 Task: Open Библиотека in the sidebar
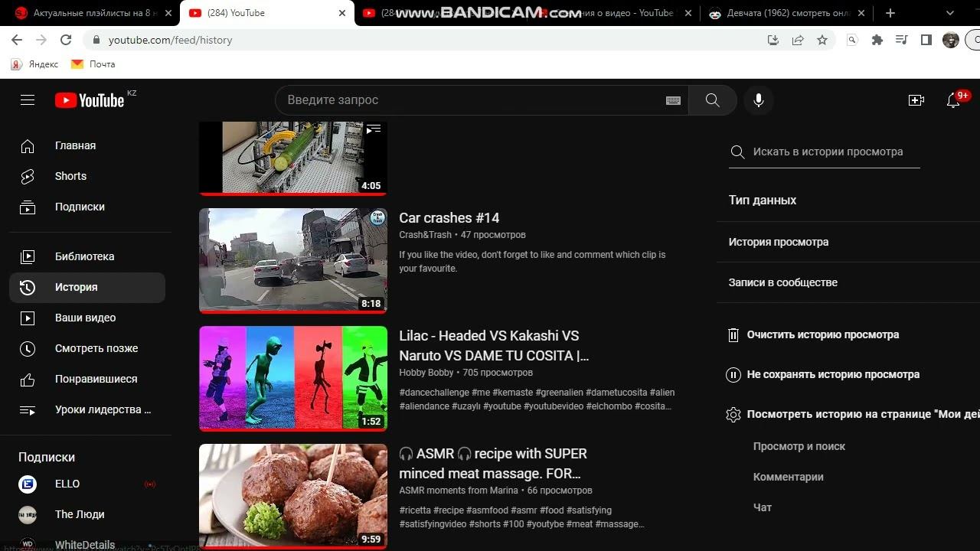(x=87, y=256)
